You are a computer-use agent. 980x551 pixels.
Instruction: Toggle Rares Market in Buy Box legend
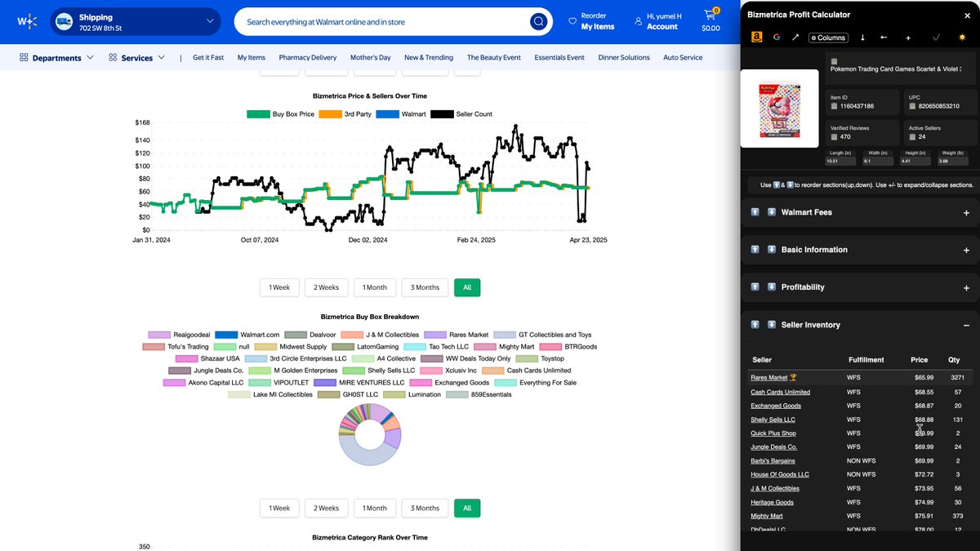[x=457, y=335]
